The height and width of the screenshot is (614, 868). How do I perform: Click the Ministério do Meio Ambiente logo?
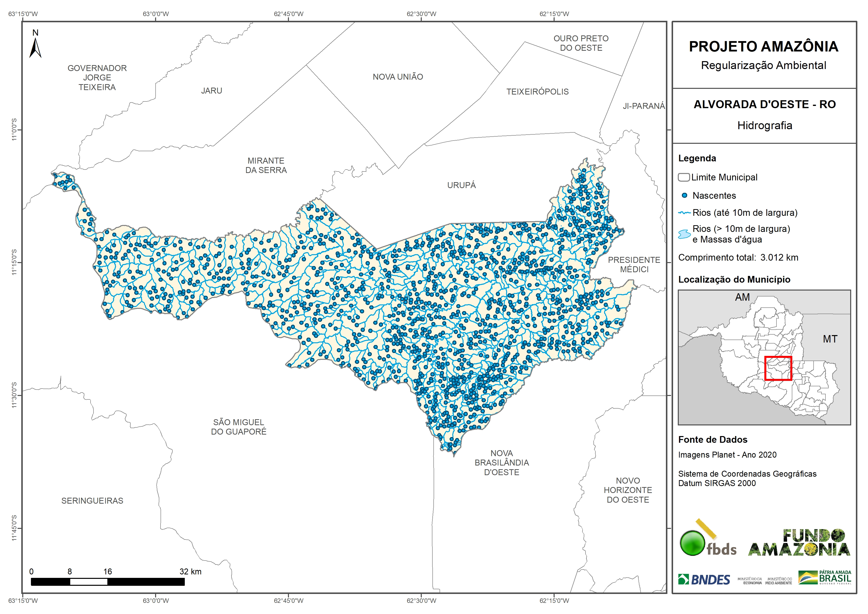click(778, 581)
